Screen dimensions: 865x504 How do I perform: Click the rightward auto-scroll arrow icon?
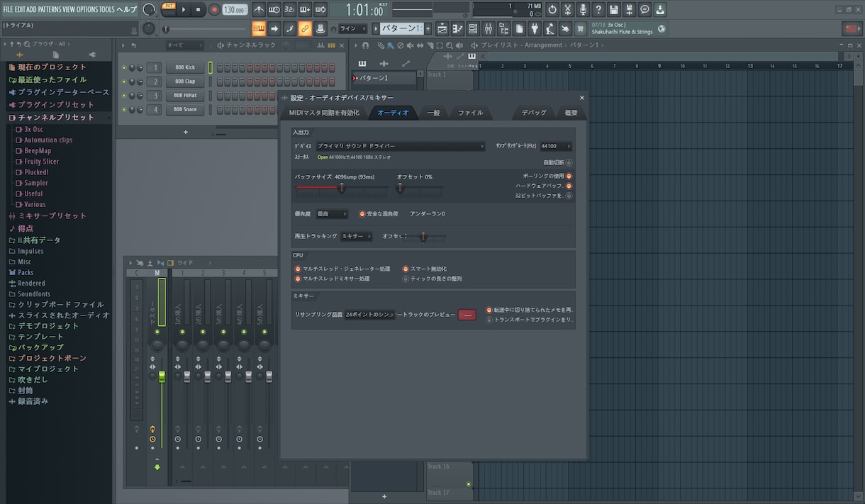274,28
